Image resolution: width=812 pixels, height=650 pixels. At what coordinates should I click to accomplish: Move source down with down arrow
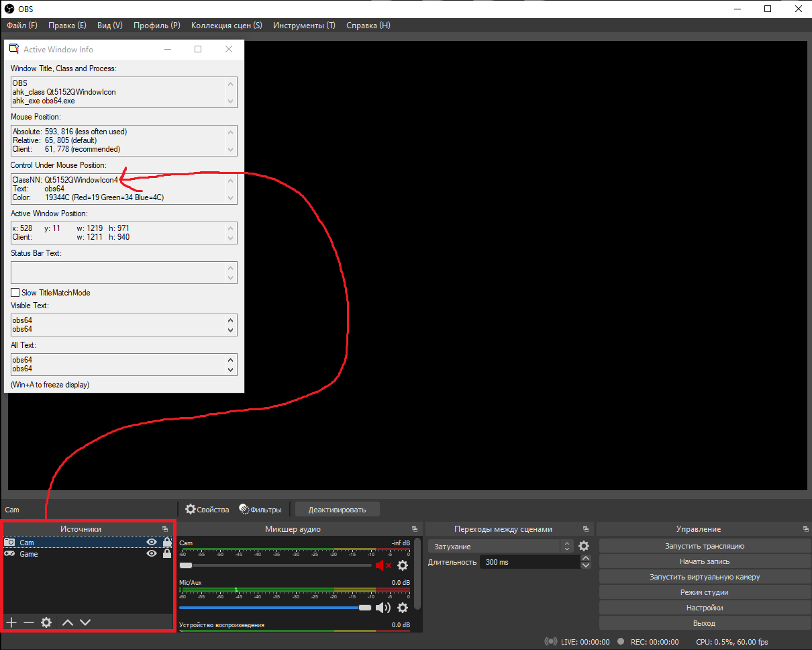[x=85, y=622]
